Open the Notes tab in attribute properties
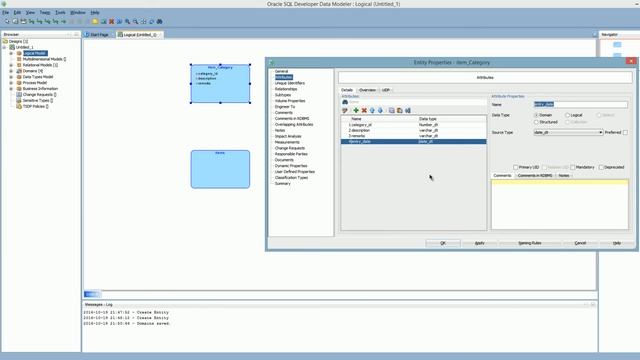Screen dimensions: 640x360 pos(564,176)
